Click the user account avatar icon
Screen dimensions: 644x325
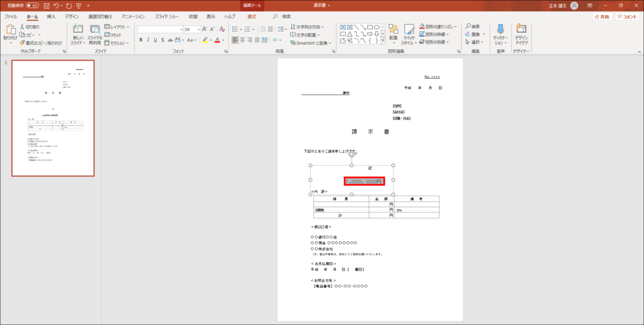[574, 6]
